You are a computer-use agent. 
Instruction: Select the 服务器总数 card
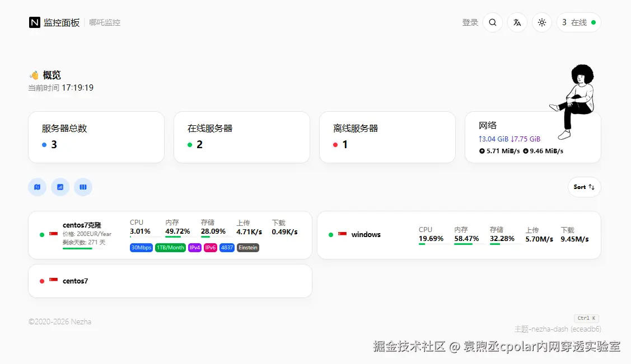pos(96,138)
